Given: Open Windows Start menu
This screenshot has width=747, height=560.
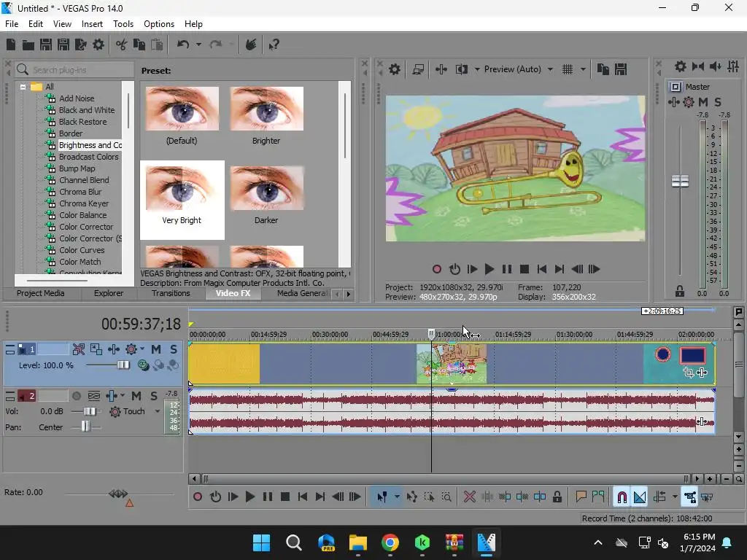Looking at the screenshot, I should (261, 542).
